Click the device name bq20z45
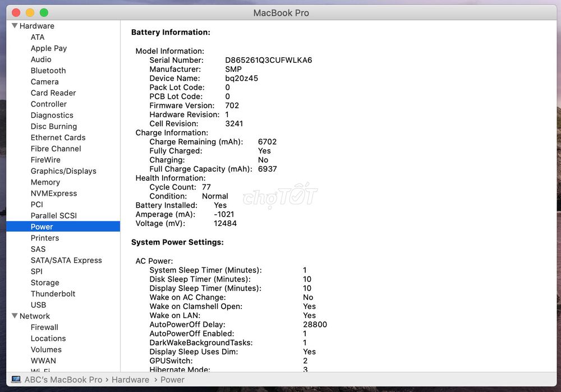This screenshot has width=561, height=392. point(241,78)
